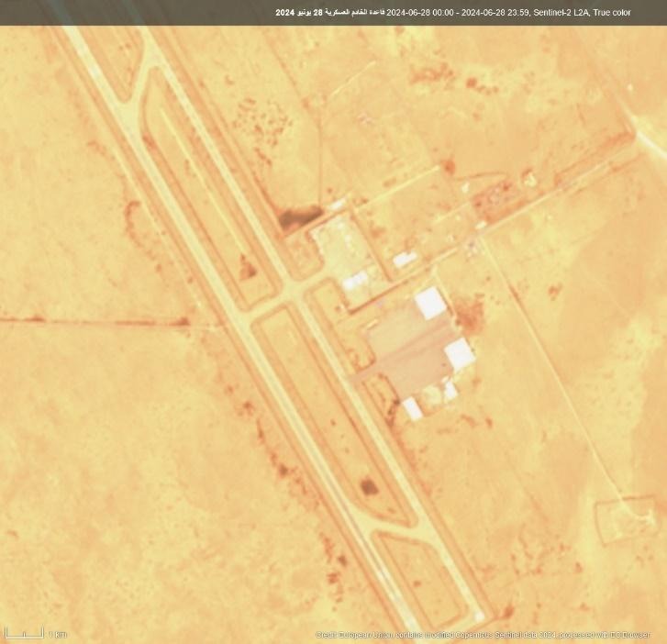The width and height of the screenshot is (667, 644).
Task: Click the Arabic title text in the header
Action: pos(330,13)
